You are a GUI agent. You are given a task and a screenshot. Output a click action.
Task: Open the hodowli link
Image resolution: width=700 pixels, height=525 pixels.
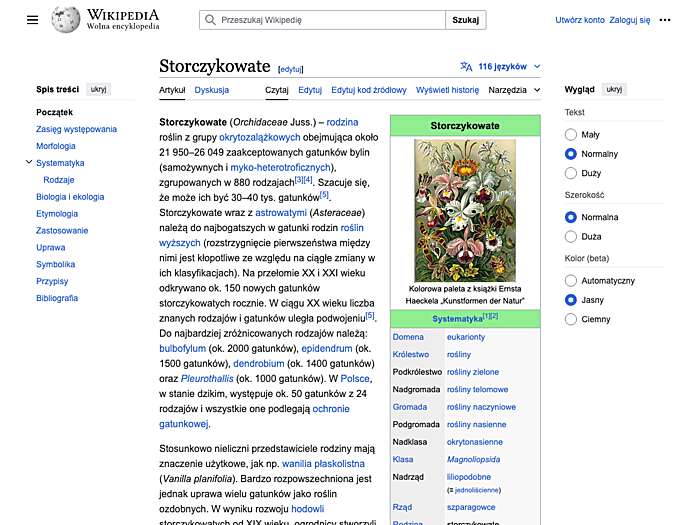308,509
